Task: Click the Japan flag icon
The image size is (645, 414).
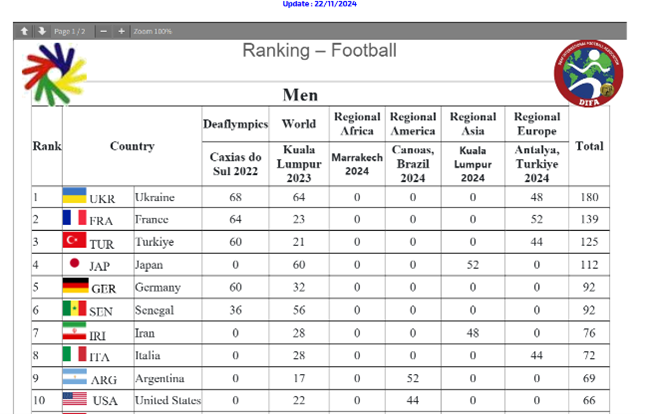Action: tap(75, 265)
